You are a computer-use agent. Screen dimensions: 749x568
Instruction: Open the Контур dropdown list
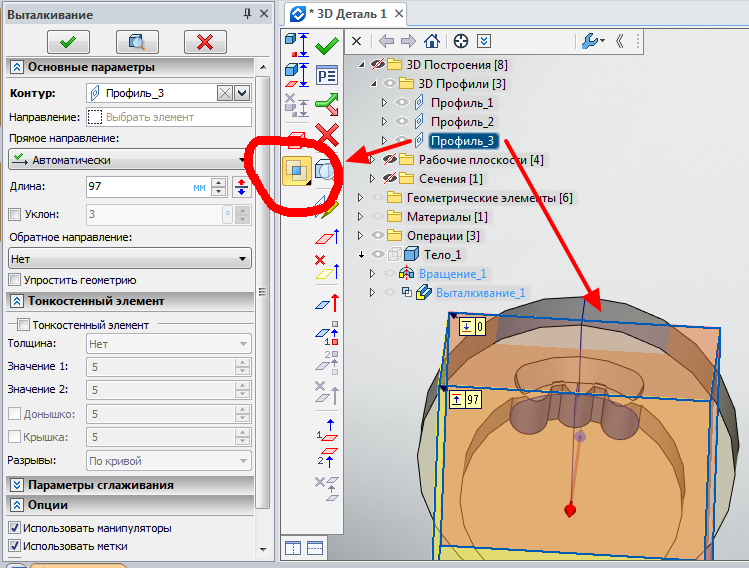(x=242, y=93)
